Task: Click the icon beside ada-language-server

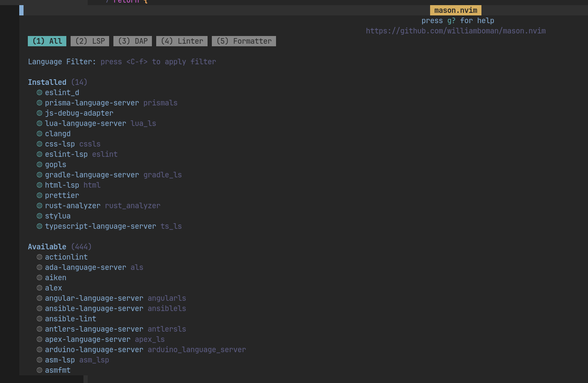Action: coord(39,267)
